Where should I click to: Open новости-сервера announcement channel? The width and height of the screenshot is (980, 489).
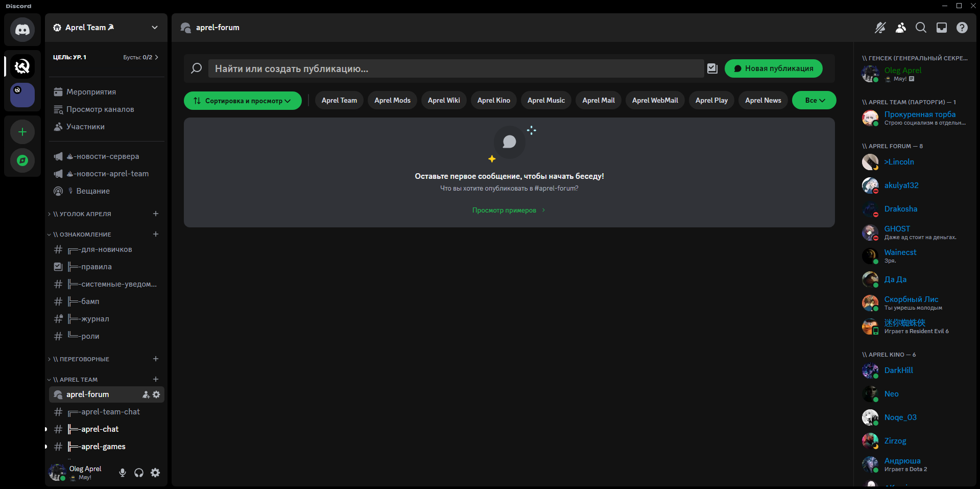(x=107, y=156)
